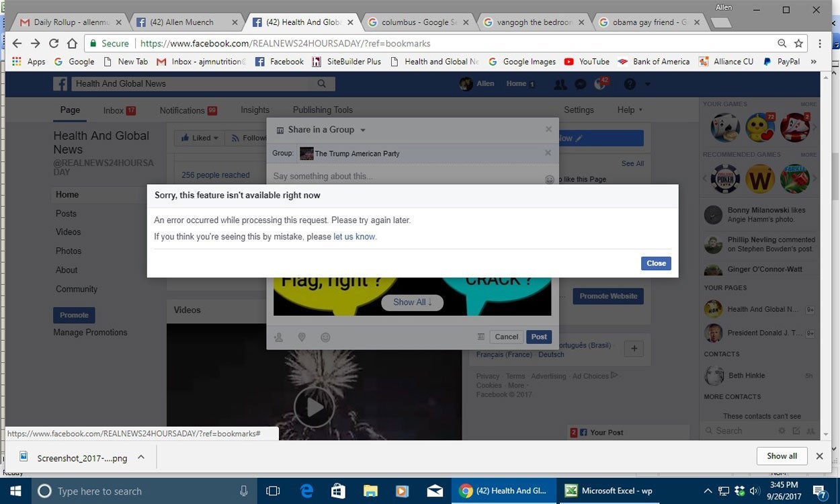Open Facebook friend requests icon

pyautogui.click(x=560, y=85)
